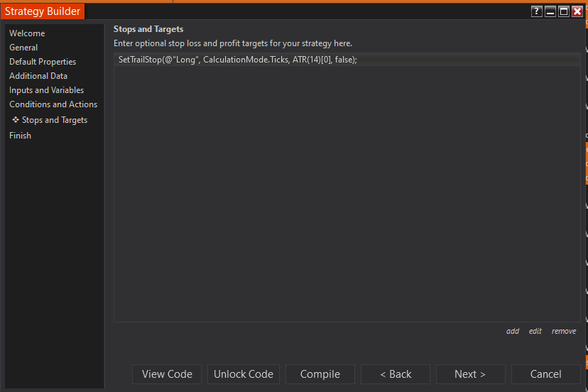Open Inputs and Variables step
This screenshot has width=588, height=392.
coord(46,90)
